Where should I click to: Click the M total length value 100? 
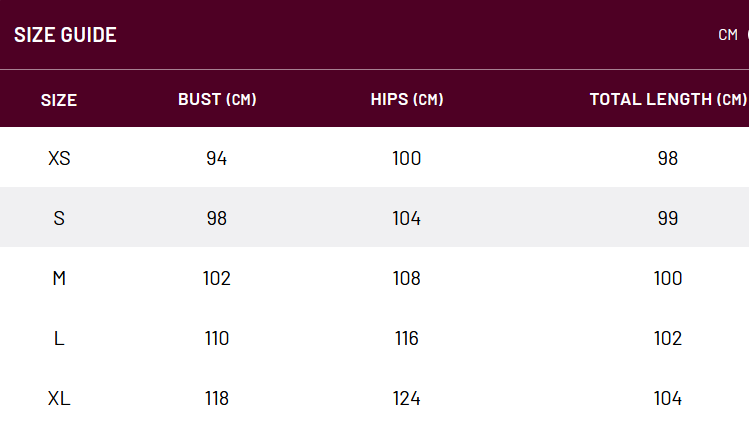668,278
